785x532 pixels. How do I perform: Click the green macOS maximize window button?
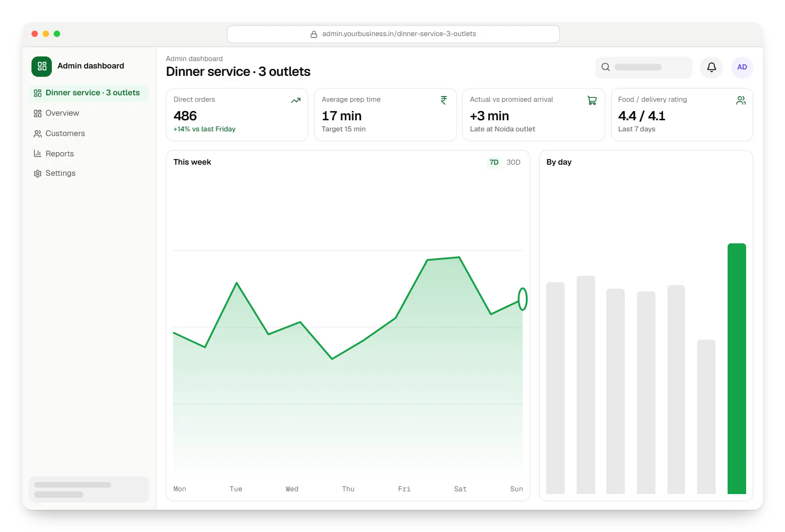point(57,34)
